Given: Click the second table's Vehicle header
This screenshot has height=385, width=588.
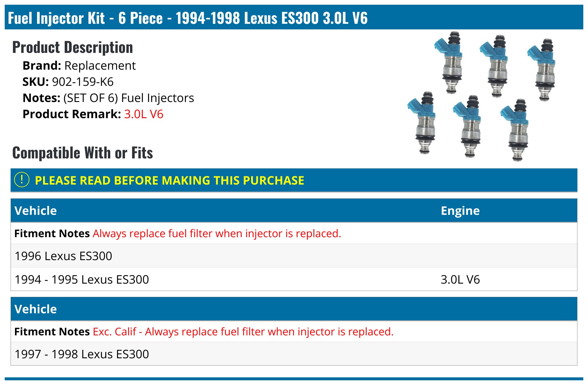Looking at the screenshot, I should (x=36, y=309).
